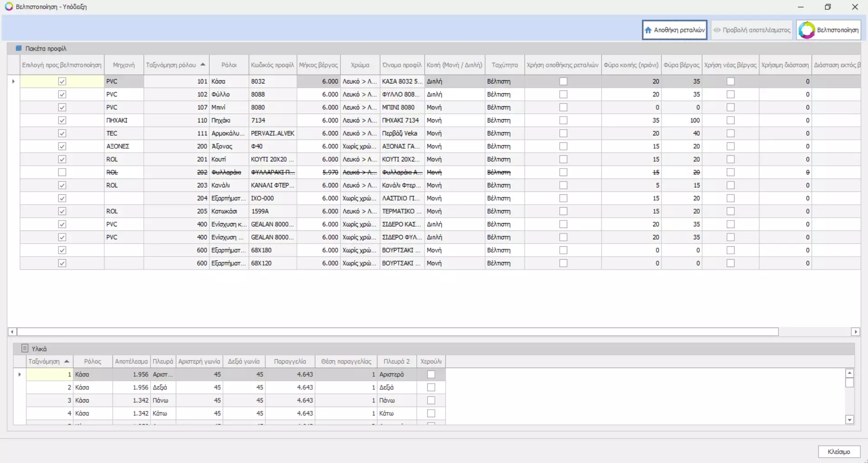Click the down arrow of Υλικά scrollbar

(849, 420)
